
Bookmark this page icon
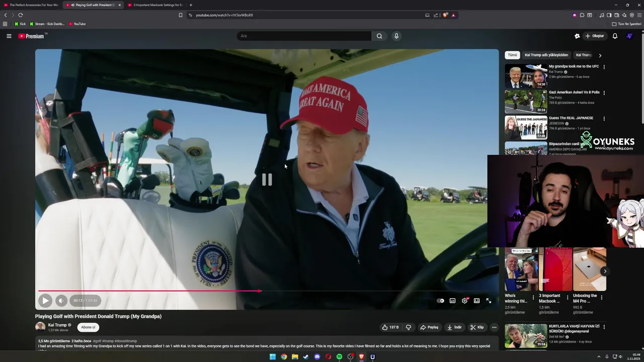[x=181, y=15]
